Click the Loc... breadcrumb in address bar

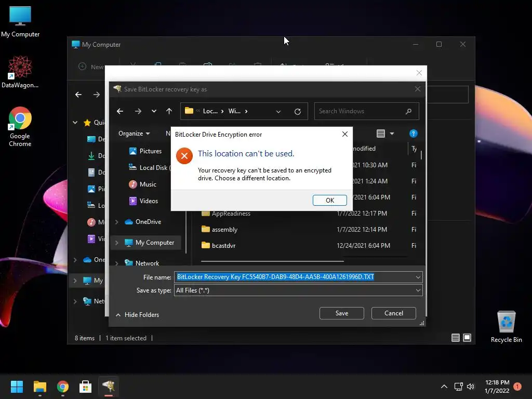[x=210, y=111]
